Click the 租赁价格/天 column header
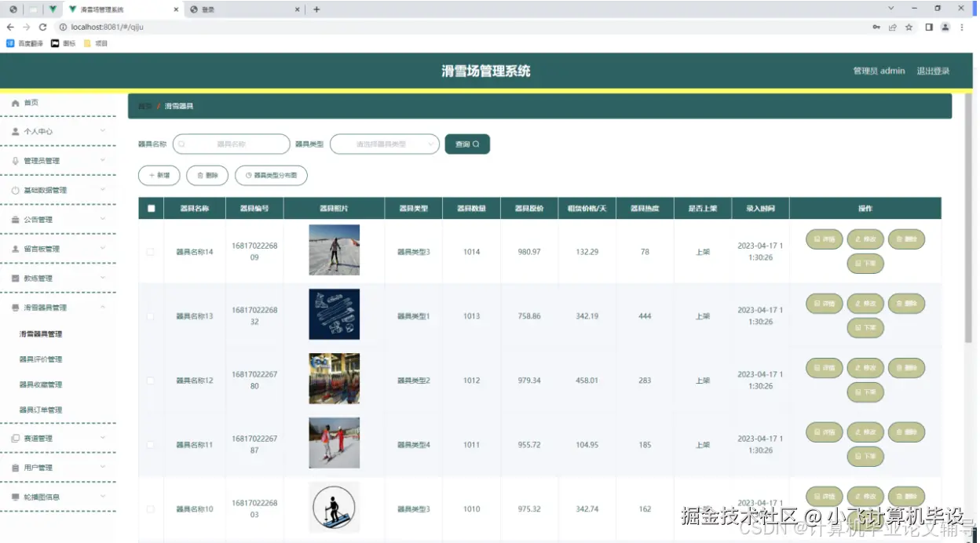This screenshot has width=980, height=543. point(587,209)
